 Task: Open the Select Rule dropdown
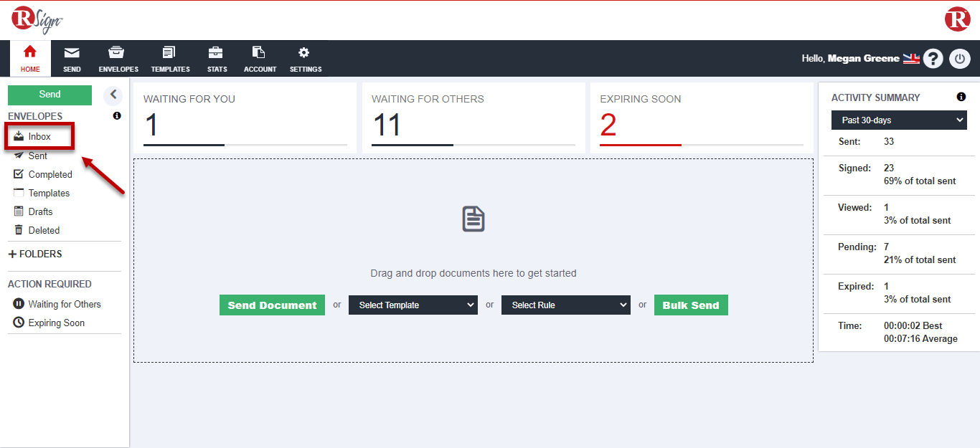(565, 305)
